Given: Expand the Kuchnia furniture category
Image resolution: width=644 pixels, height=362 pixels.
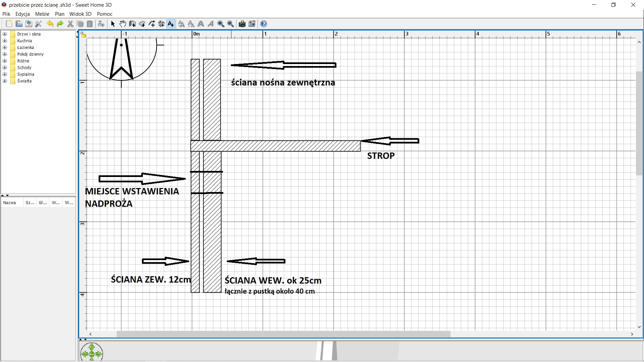Looking at the screenshot, I should pos(5,41).
